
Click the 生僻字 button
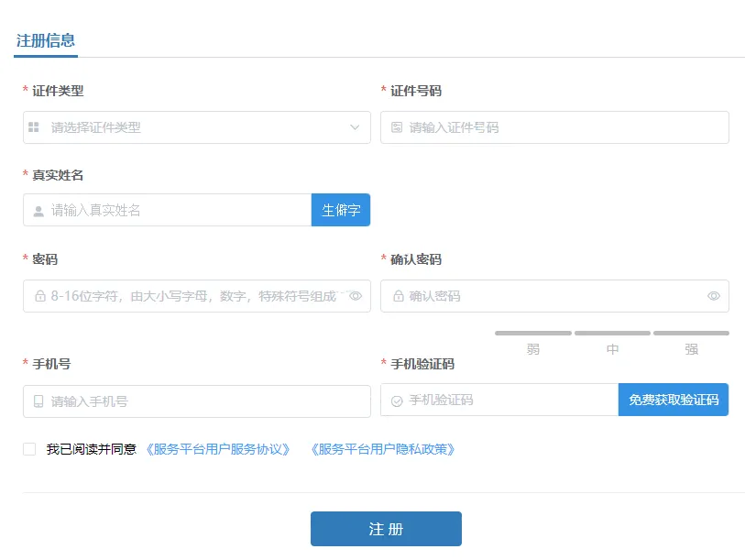coord(341,210)
